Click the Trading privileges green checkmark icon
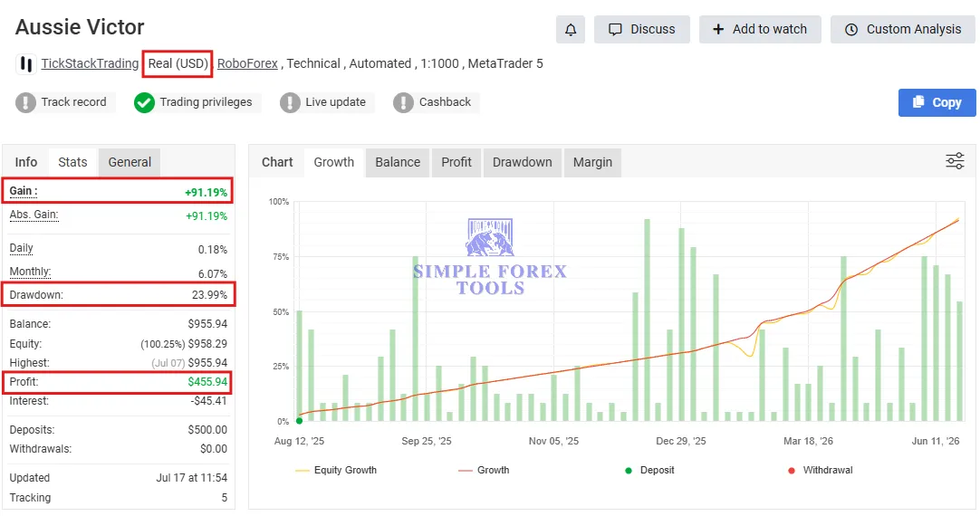Screen dimensions: 980x516 coord(144,102)
